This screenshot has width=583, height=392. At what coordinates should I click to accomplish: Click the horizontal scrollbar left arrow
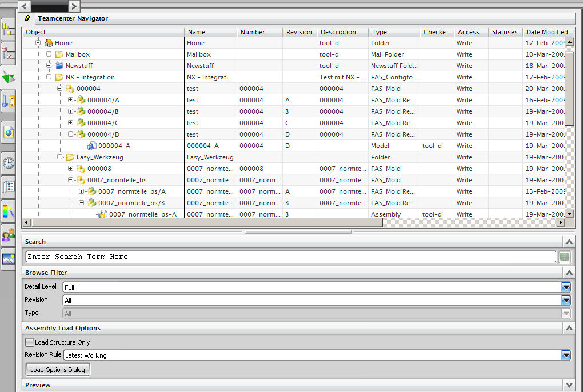click(x=26, y=222)
